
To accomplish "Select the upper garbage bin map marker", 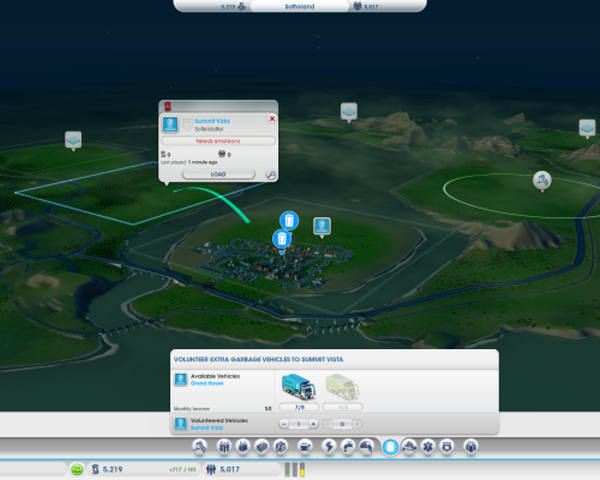I will coord(289,221).
